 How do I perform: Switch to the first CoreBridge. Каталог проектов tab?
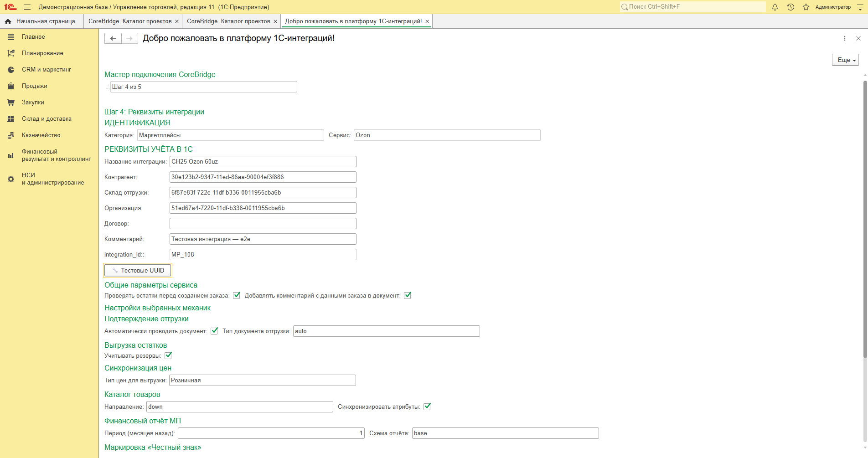point(130,21)
